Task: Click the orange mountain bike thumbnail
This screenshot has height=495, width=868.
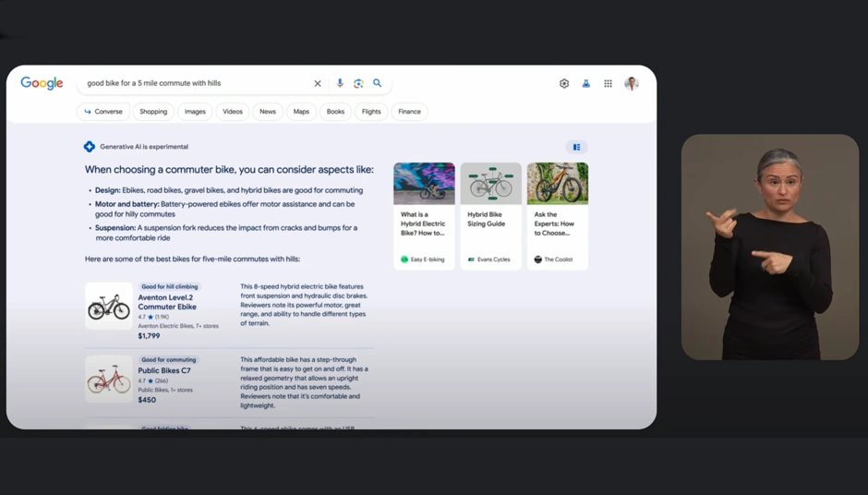Action: coord(558,183)
